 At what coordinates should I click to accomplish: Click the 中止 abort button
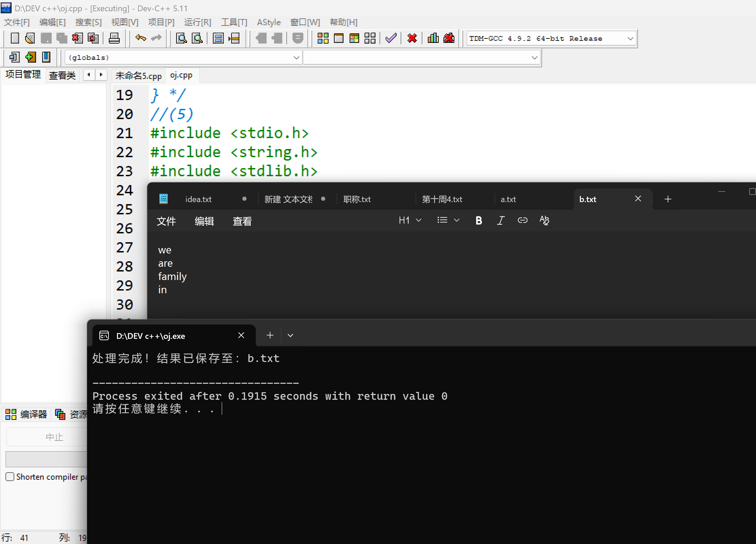[x=54, y=437]
